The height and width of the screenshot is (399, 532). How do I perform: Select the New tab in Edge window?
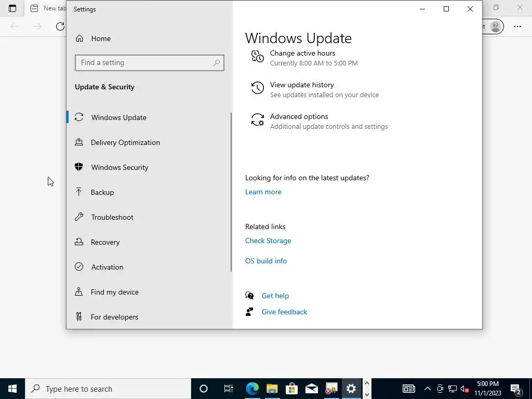(x=47, y=8)
